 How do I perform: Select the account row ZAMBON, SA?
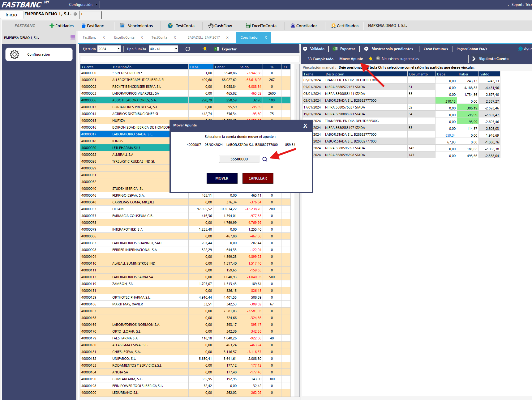tap(185, 284)
